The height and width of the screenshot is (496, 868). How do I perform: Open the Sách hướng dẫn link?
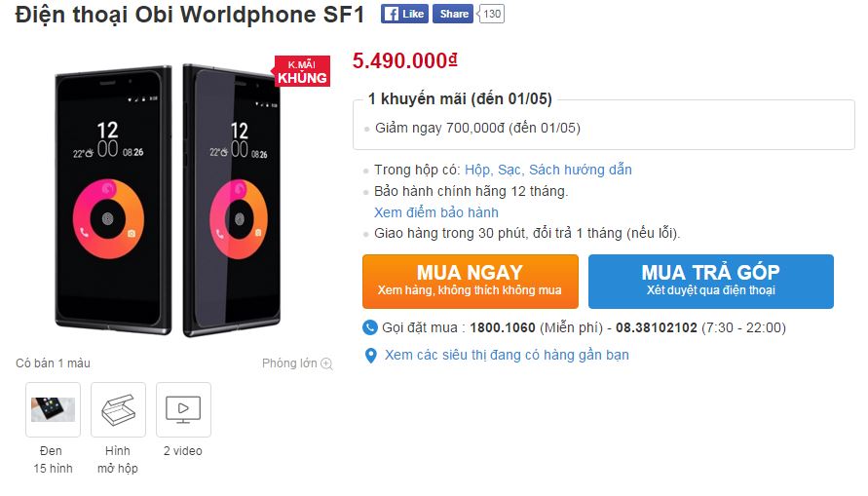coord(581,170)
